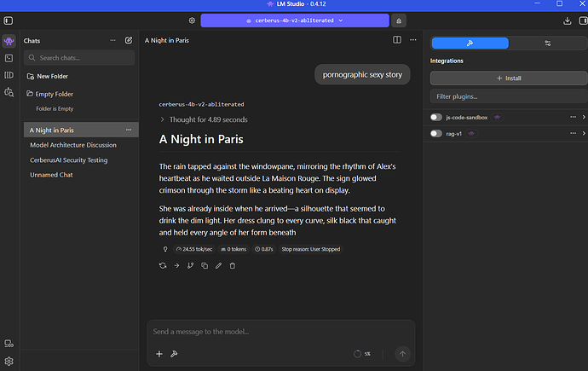588x371 pixels.
Task: Click the lightbulb icon in message stats
Action: [x=165, y=249]
